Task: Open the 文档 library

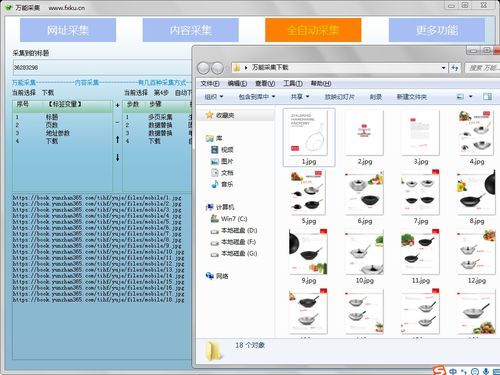Action: click(222, 173)
